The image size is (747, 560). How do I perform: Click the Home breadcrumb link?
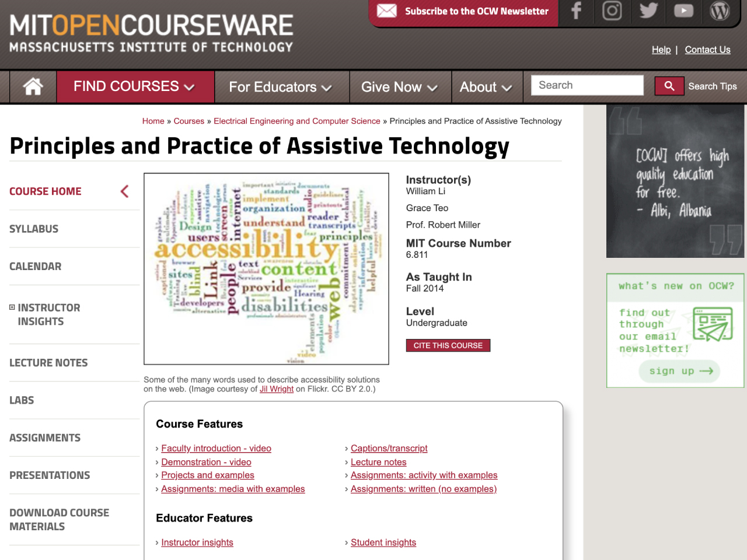point(153,121)
